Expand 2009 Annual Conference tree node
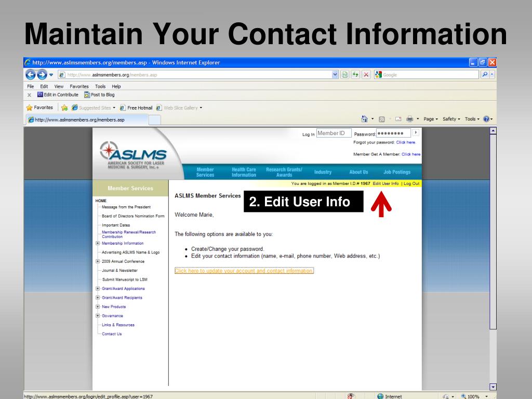The height and width of the screenshot is (399, 532). [98, 261]
